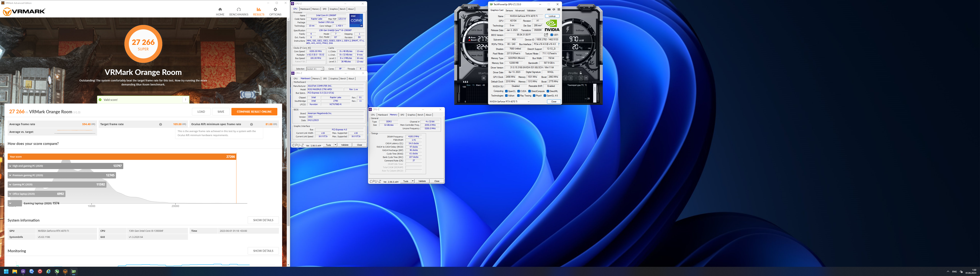Toggle Afterburner Windows startup icon

(x=484, y=78)
